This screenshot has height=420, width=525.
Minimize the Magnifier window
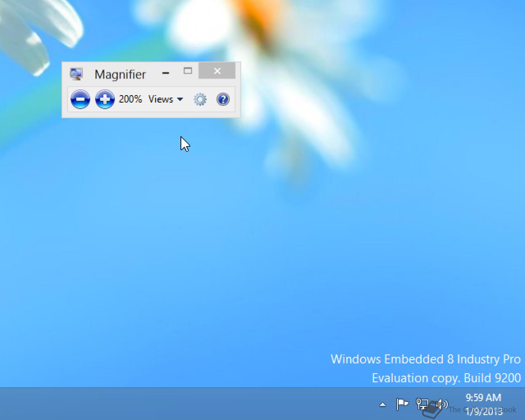tap(166, 73)
